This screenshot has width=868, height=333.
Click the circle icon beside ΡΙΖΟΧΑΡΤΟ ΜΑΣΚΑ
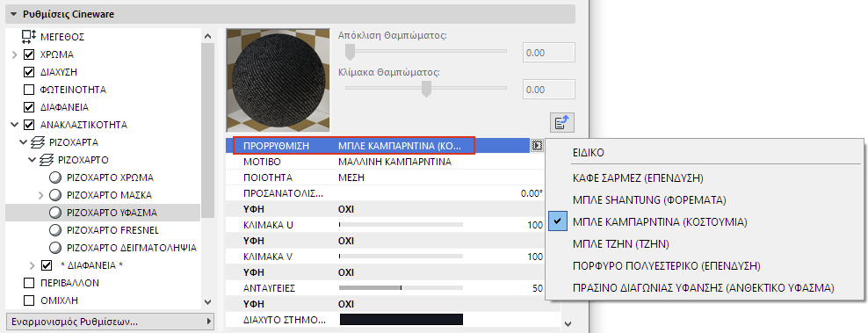pyautogui.click(x=55, y=195)
